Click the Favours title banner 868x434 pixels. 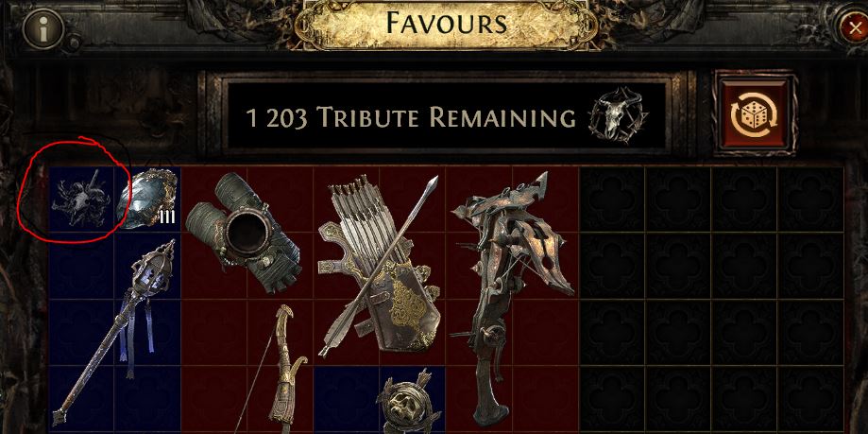[x=446, y=24]
